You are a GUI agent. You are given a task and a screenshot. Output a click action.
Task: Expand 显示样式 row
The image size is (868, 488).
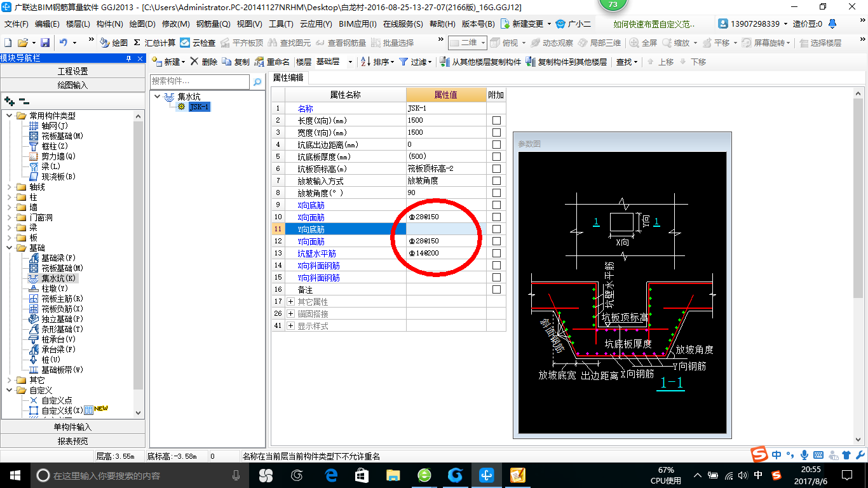point(290,325)
